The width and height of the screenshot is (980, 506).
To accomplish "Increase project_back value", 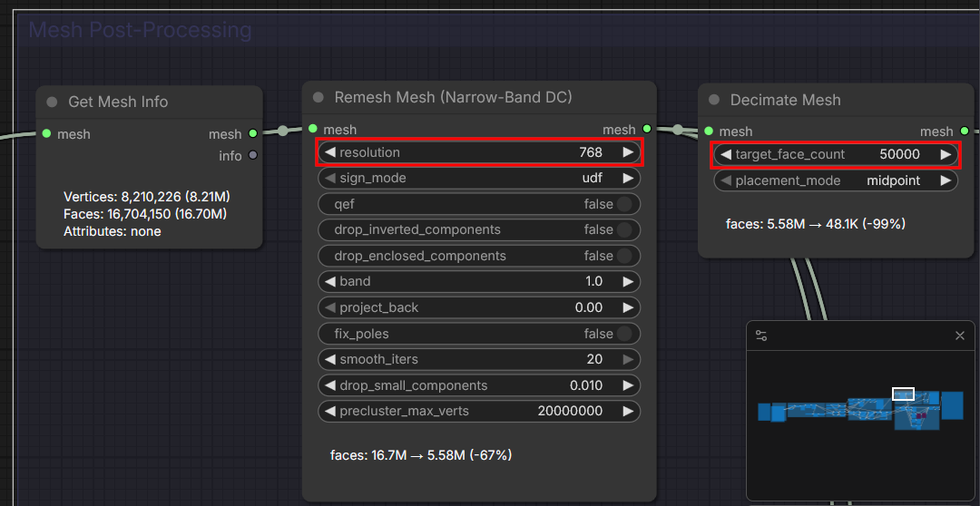I will coord(628,307).
